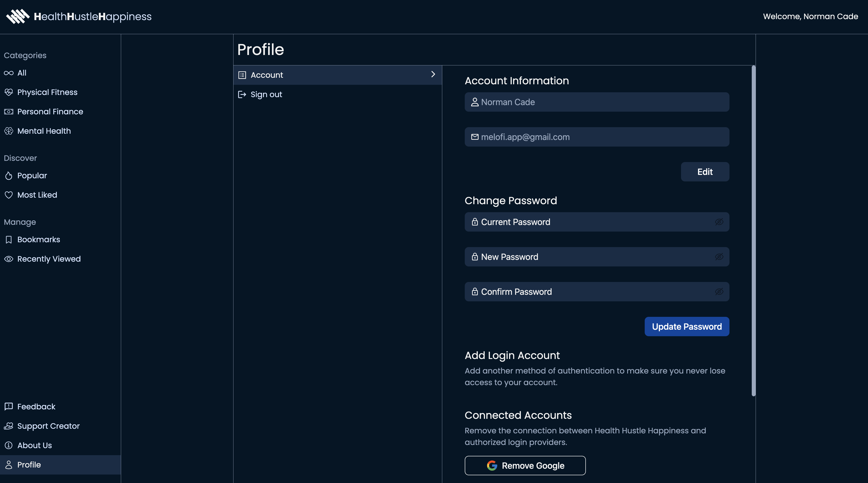Click the person icon for Profile in sidebar

[x=9, y=465]
